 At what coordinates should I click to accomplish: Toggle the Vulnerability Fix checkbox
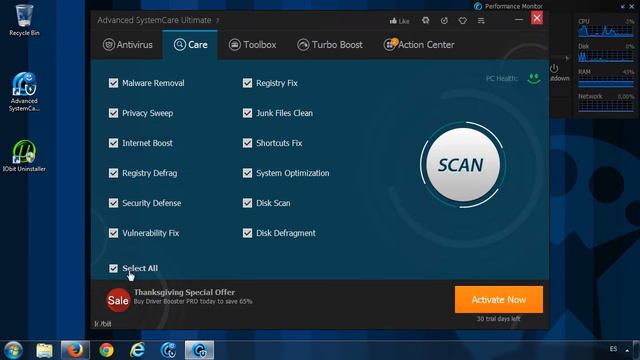click(113, 233)
